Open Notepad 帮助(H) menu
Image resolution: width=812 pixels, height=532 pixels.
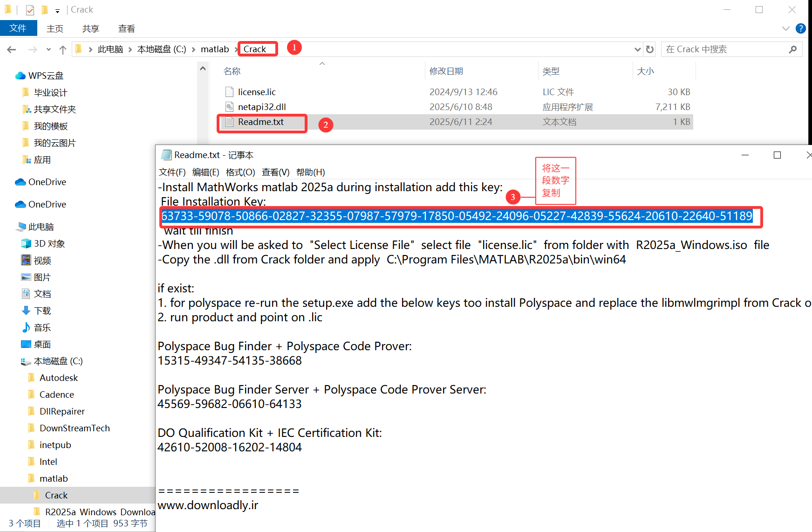pos(310,172)
